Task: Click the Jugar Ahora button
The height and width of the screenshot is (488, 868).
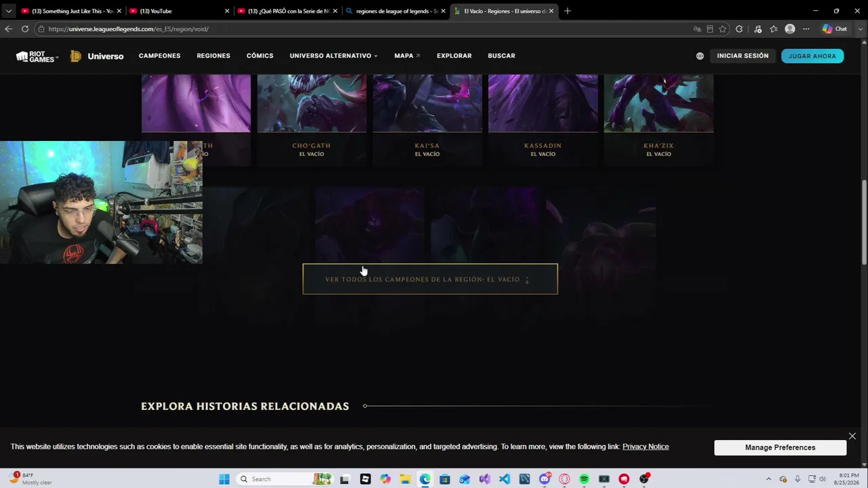Action: (812, 56)
